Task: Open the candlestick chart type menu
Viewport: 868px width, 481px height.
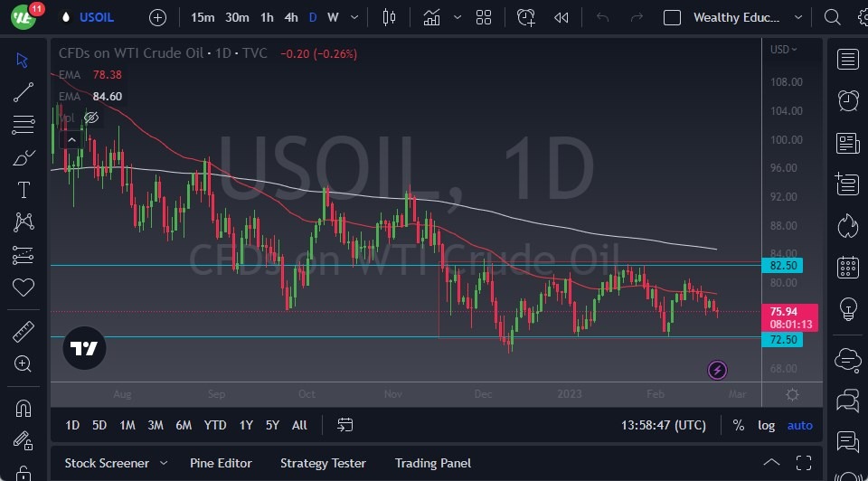Action: (390, 17)
